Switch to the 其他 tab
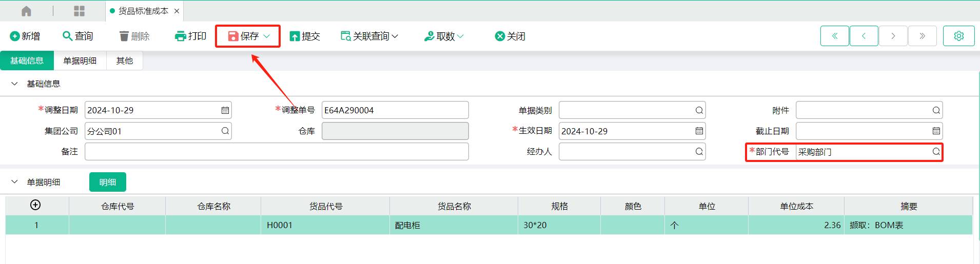 point(124,60)
